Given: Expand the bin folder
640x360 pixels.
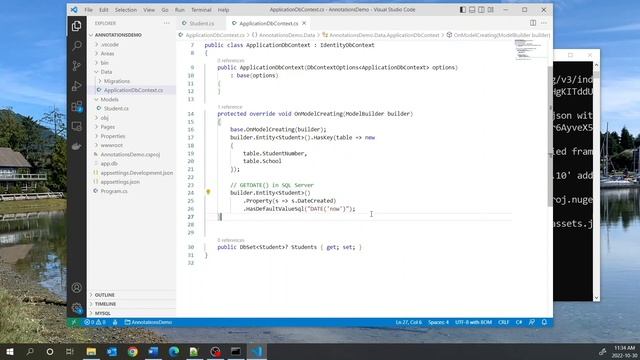Looking at the screenshot, I should tap(104, 63).
